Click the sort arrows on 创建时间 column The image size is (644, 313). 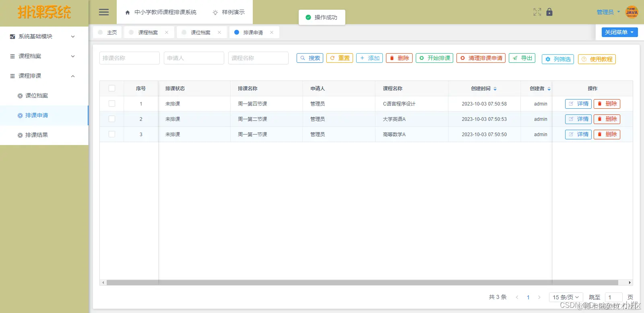pos(495,89)
